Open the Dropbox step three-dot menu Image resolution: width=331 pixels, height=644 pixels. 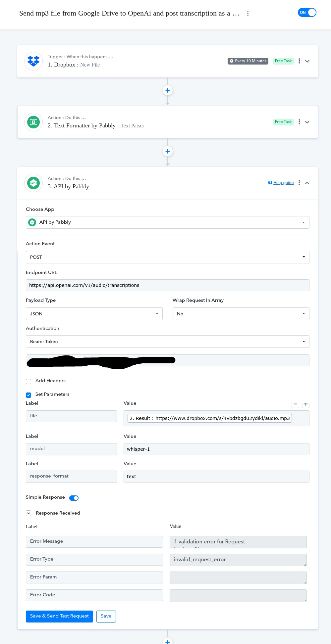(299, 61)
